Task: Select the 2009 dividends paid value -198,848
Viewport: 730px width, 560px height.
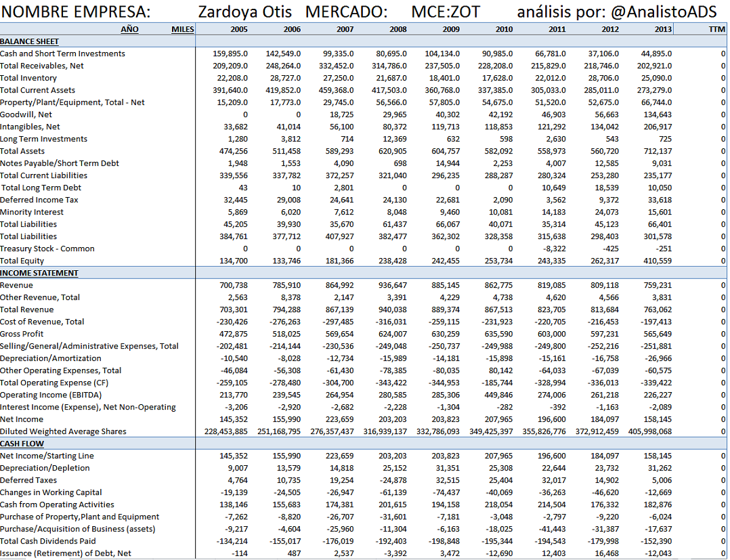Action: [x=444, y=541]
